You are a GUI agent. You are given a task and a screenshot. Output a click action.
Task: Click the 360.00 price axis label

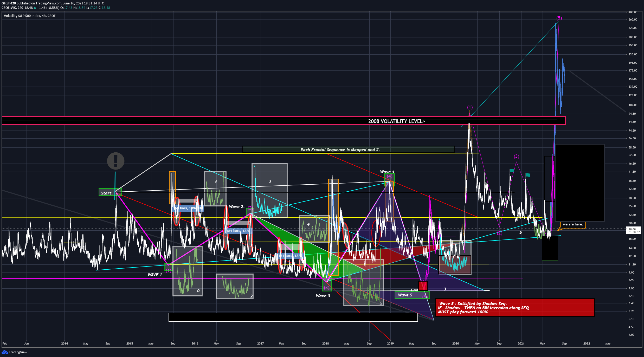(633, 20)
